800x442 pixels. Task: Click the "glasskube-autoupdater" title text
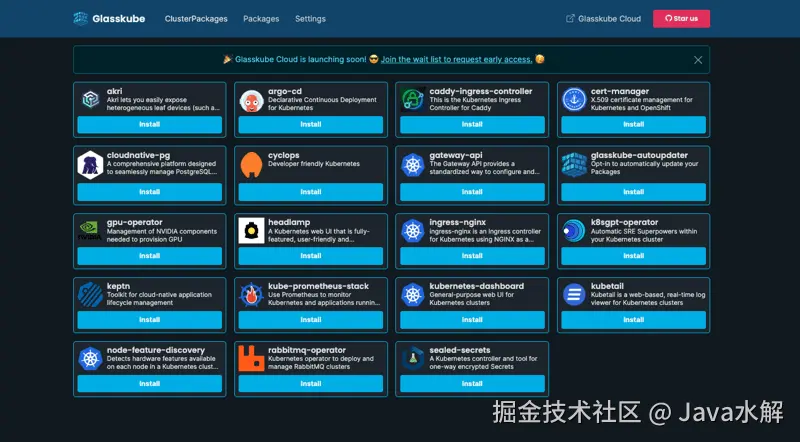click(x=639, y=155)
